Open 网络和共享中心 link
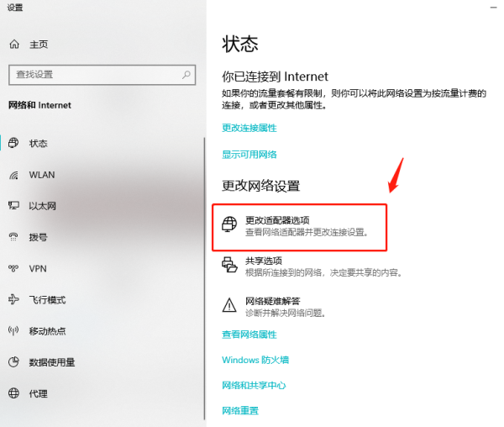This screenshot has width=504, height=427. pyautogui.click(x=254, y=385)
